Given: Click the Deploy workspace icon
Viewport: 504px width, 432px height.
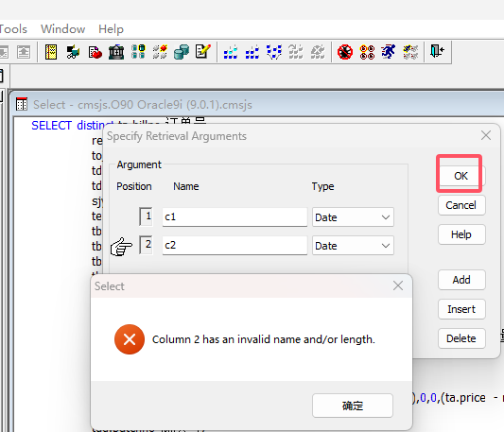Looking at the screenshot, I should [x=274, y=52].
